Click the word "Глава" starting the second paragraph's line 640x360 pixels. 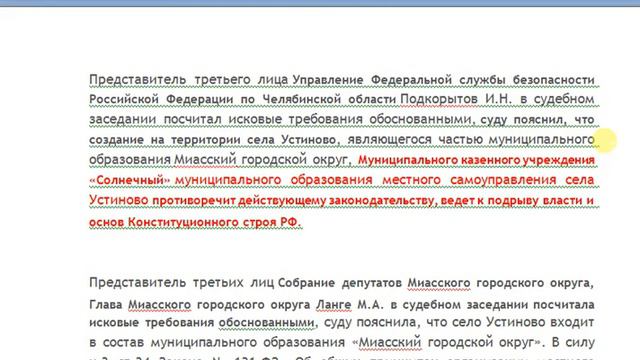105,304
